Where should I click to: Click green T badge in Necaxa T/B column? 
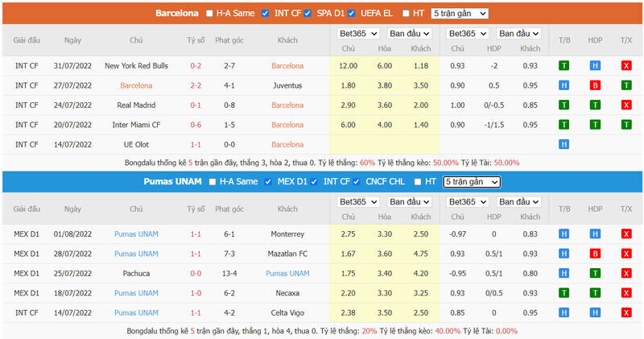click(564, 293)
